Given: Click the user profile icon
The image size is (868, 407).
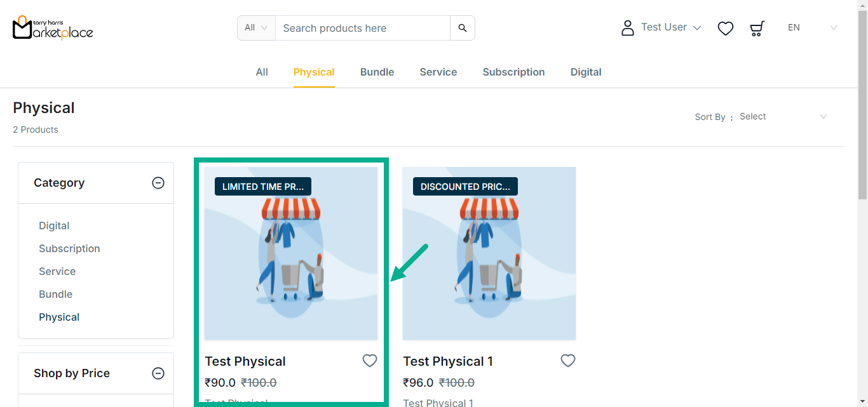Looking at the screenshot, I should (628, 28).
